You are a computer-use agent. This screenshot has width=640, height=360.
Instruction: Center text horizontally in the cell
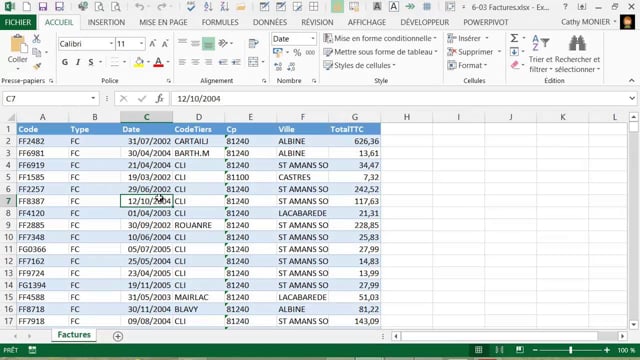coord(196,62)
